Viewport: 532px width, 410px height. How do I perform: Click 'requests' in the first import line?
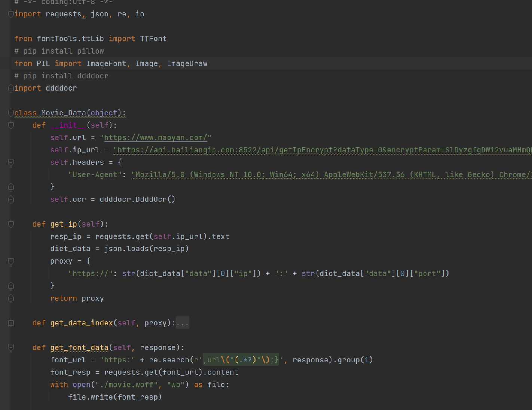tap(64, 14)
